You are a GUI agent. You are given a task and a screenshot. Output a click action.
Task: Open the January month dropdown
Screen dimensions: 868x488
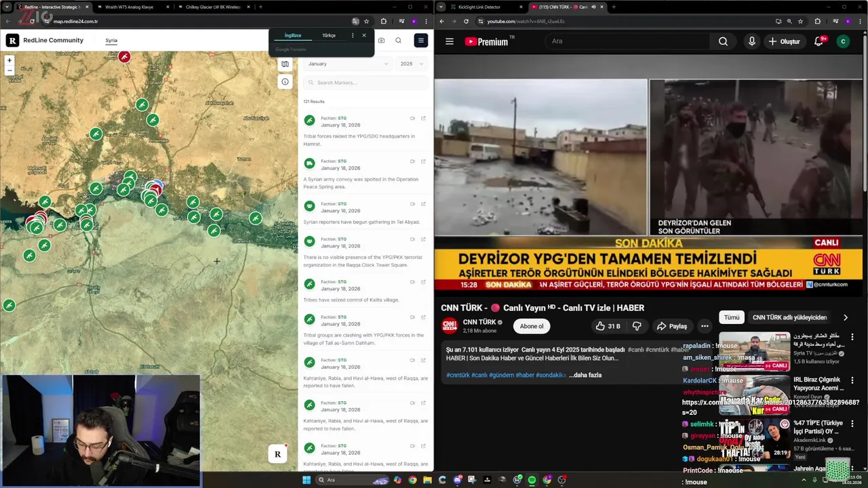pyautogui.click(x=348, y=64)
